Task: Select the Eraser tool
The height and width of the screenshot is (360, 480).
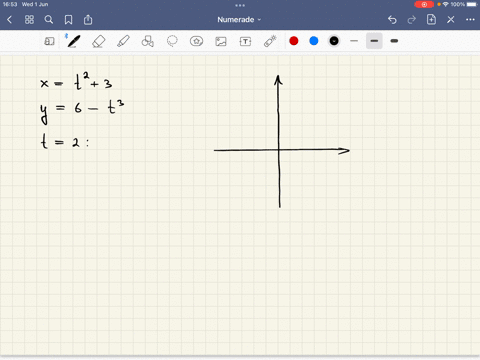Action: point(99,41)
